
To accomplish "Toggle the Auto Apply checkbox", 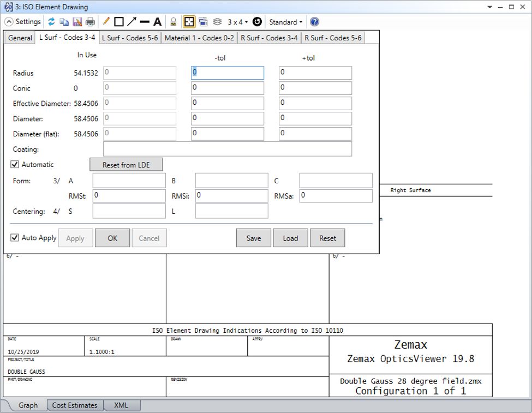I will (x=15, y=238).
